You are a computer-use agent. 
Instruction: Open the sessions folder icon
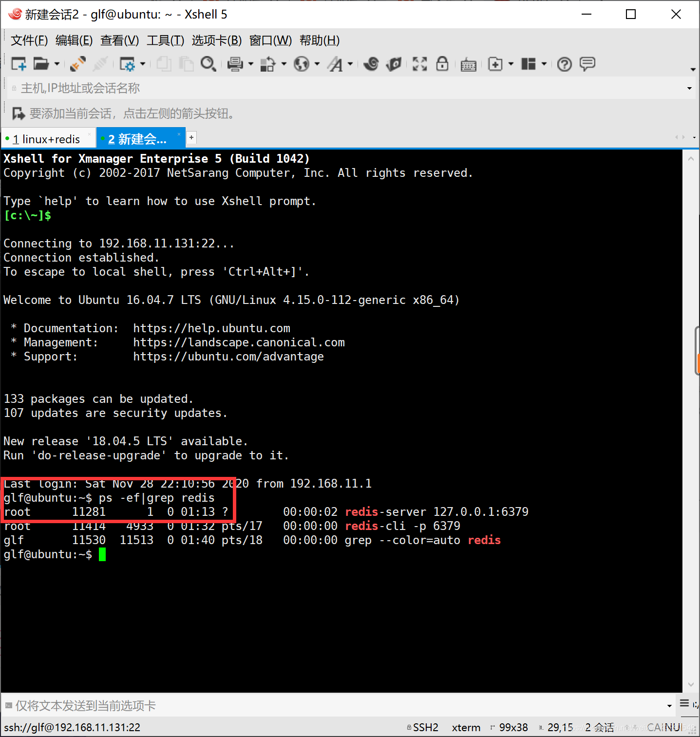pos(41,64)
